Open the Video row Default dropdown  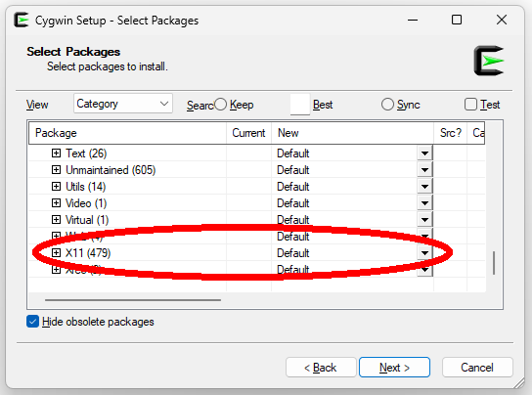424,203
